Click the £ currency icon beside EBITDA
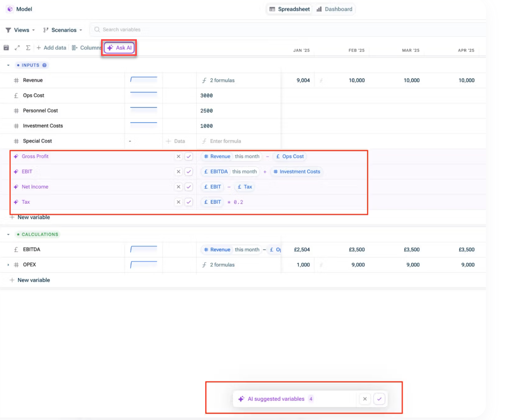Viewport: 511px width, 420px height. pos(17,249)
